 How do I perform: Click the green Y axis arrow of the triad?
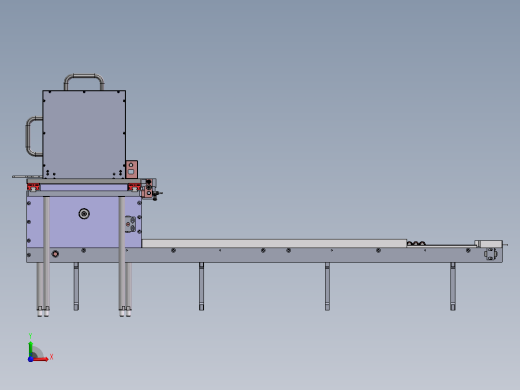[x=31, y=348]
